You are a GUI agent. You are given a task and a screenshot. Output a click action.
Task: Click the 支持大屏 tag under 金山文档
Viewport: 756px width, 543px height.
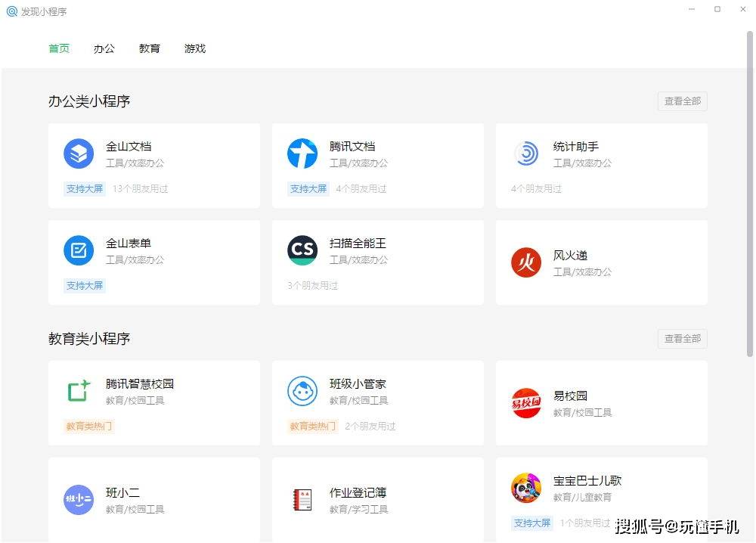pos(84,189)
